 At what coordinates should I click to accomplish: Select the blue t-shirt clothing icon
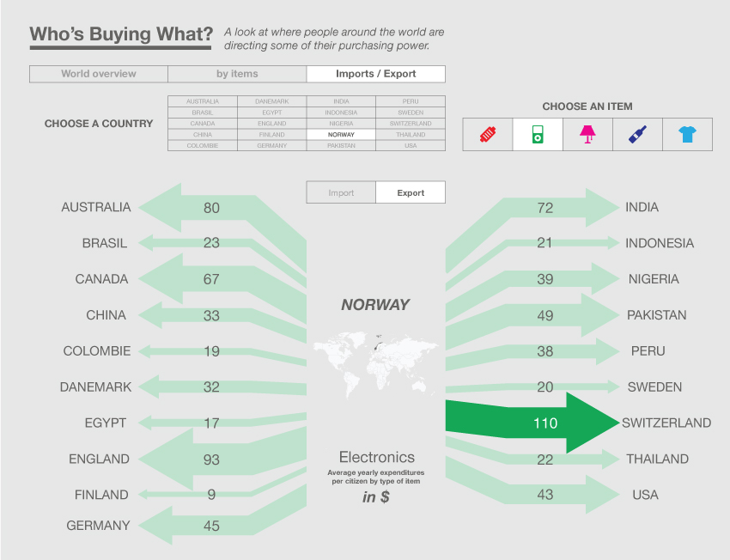687,134
